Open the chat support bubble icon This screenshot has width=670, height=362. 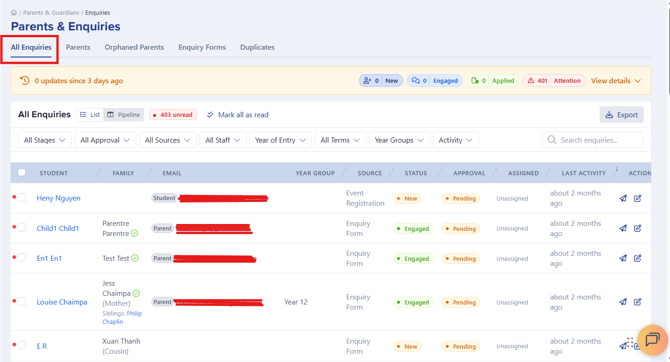click(652, 340)
